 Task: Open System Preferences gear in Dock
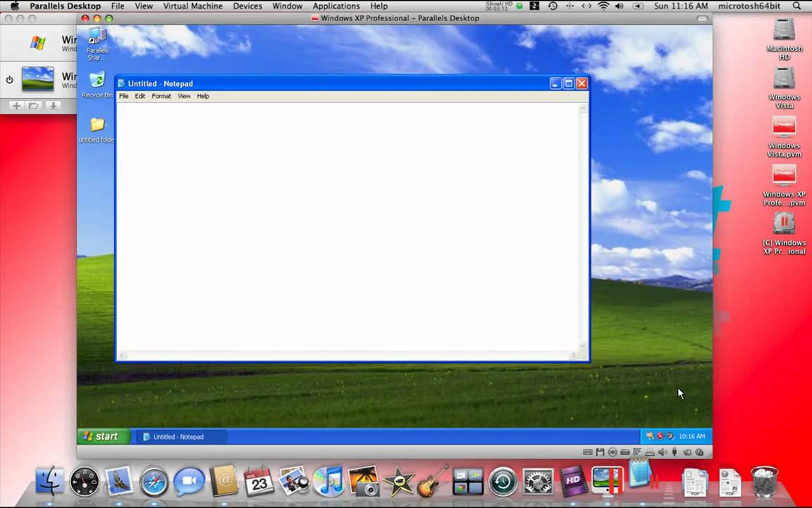coord(538,482)
